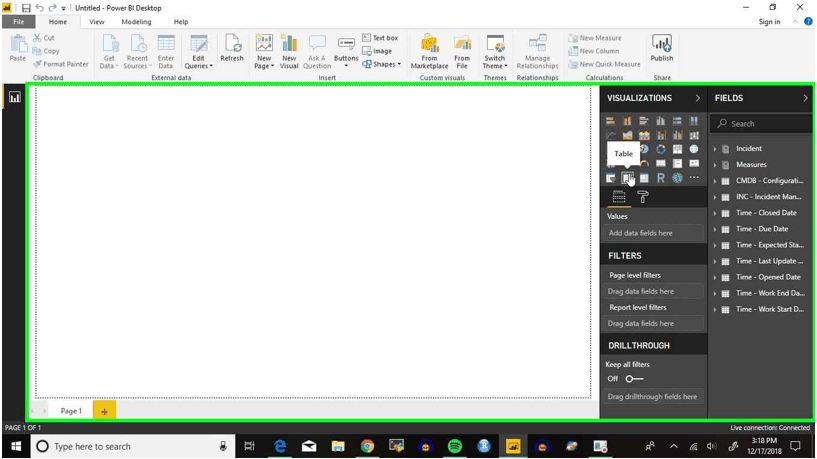
Task: Select the 100% stacked bar chart visualization
Action: coord(677,121)
